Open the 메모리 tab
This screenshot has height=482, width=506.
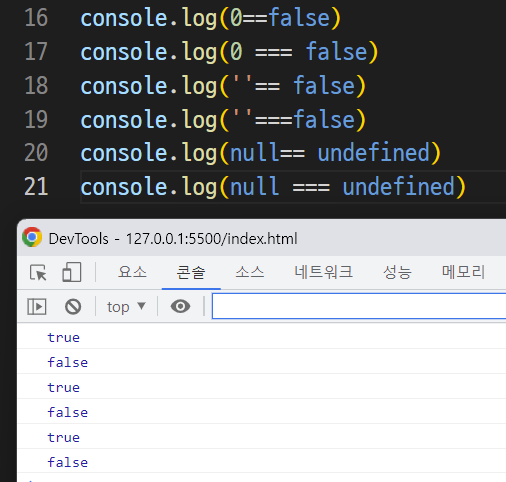[x=463, y=272]
